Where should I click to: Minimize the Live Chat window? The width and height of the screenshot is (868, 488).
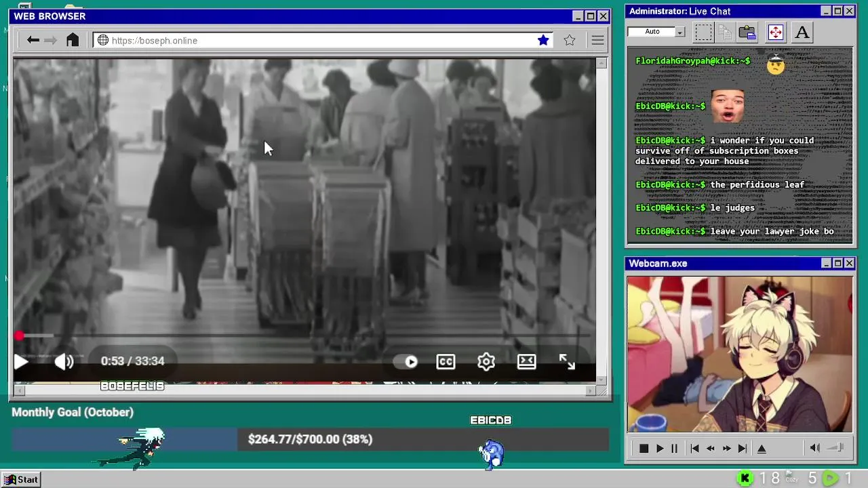point(825,11)
